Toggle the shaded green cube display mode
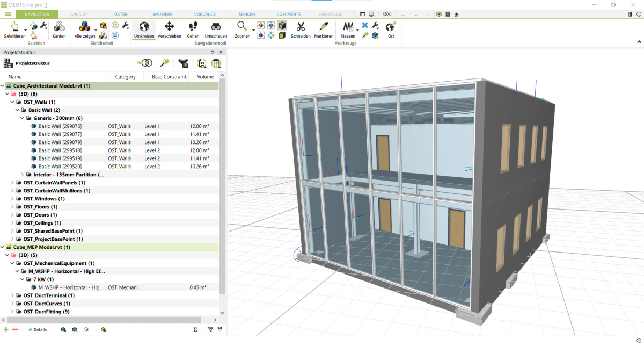 [x=282, y=25]
